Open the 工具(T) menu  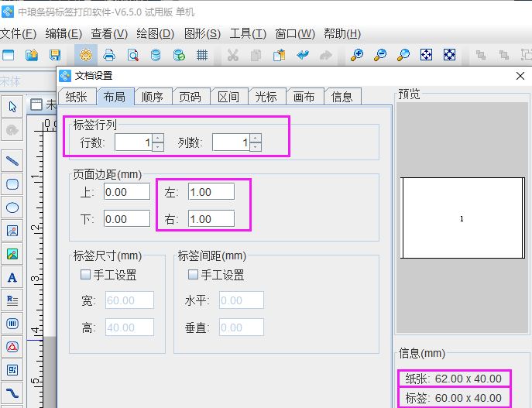coord(248,33)
